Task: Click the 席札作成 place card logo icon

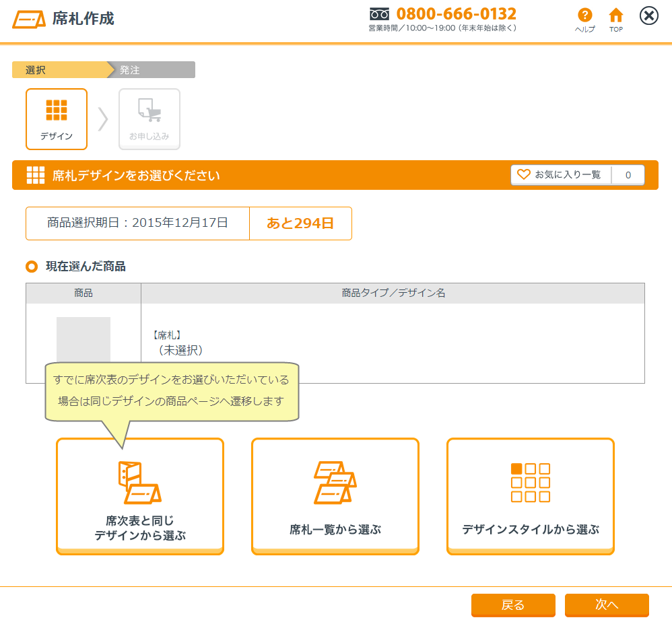Action: pos(28,19)
